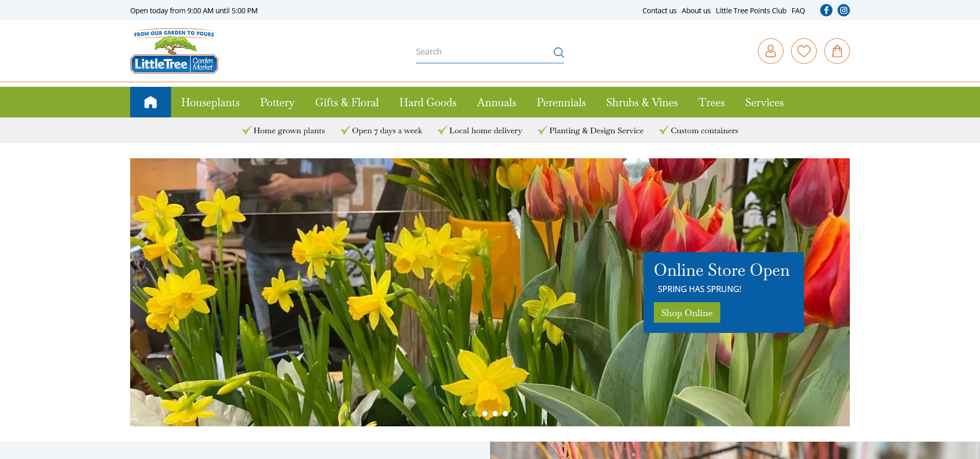Viewport: 980px width, 459px height.
Task: Click the magnifying glass search icon
Action: click(558, 52)
